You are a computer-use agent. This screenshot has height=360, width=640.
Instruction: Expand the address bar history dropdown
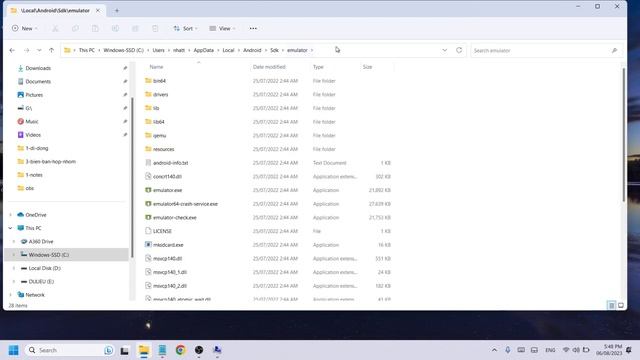coord(444,50)
